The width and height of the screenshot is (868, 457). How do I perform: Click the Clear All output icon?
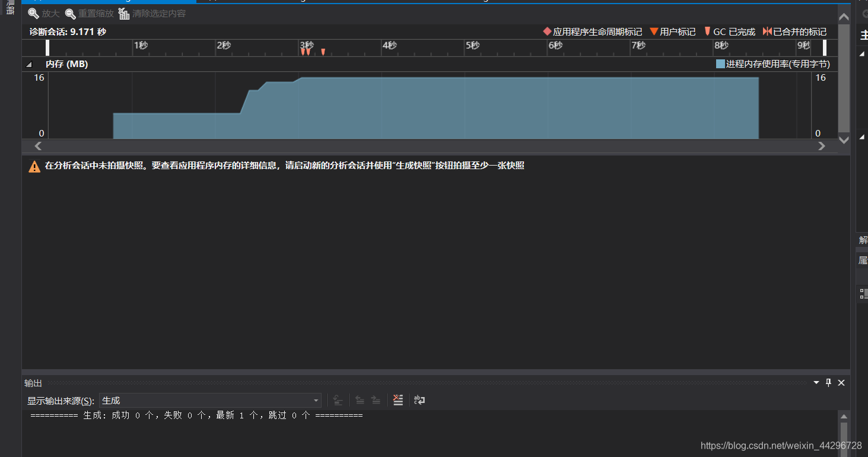click(x=398, y=401)
